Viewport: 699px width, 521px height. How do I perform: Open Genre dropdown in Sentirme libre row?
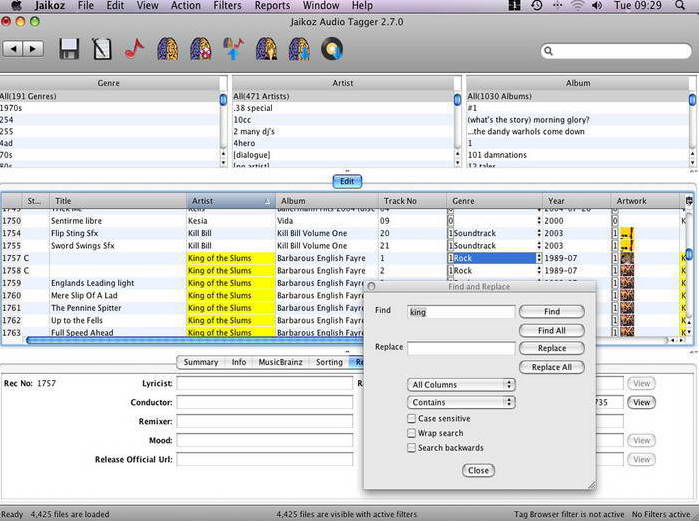click(539, 221)
